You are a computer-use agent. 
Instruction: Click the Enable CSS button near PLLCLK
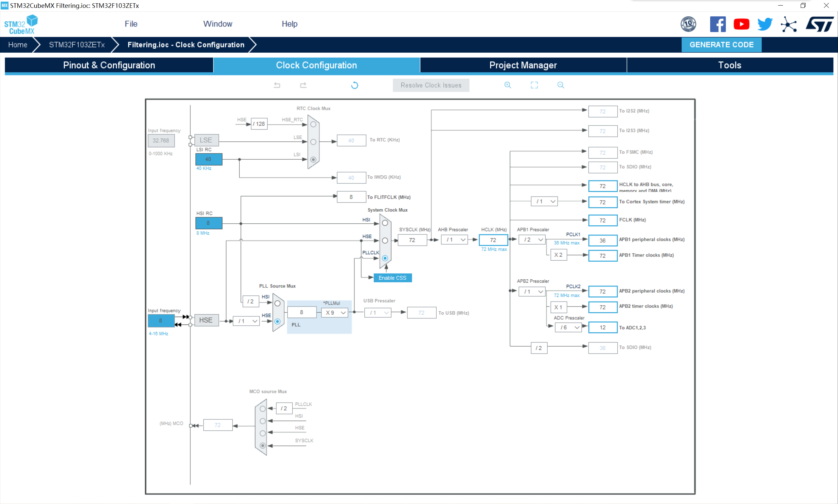coord(392,277)
